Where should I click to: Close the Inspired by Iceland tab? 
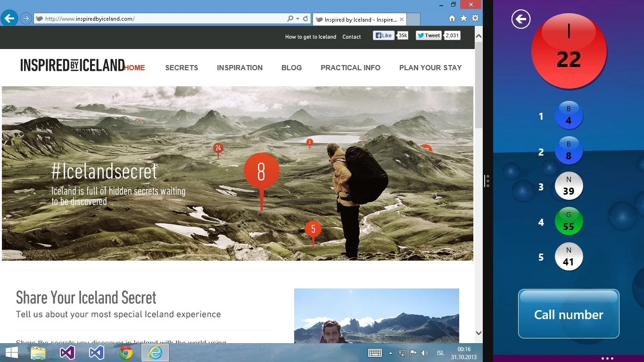402,19
